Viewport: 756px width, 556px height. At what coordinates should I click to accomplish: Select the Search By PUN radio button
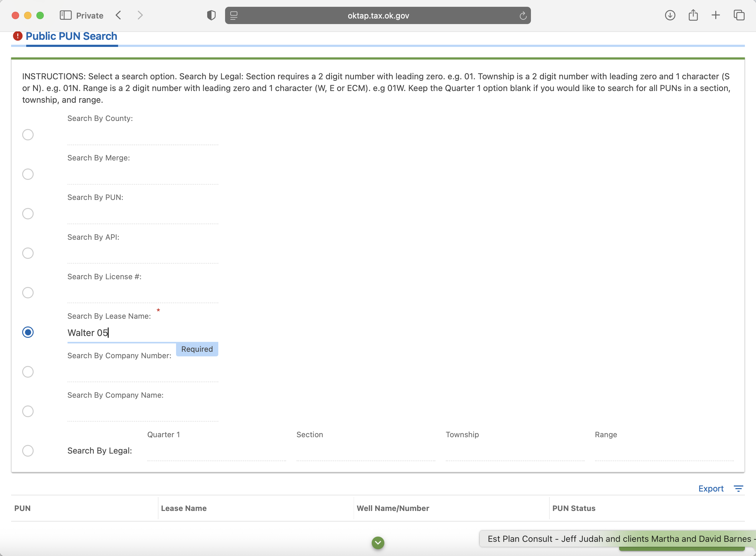tap(28, 214)
